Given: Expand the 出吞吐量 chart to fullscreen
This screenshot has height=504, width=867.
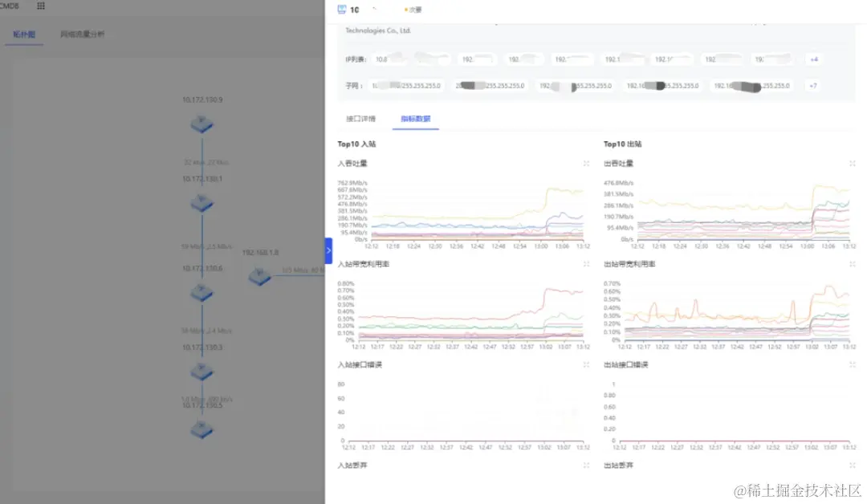Looking at the screenshot, I should [852, 164].
